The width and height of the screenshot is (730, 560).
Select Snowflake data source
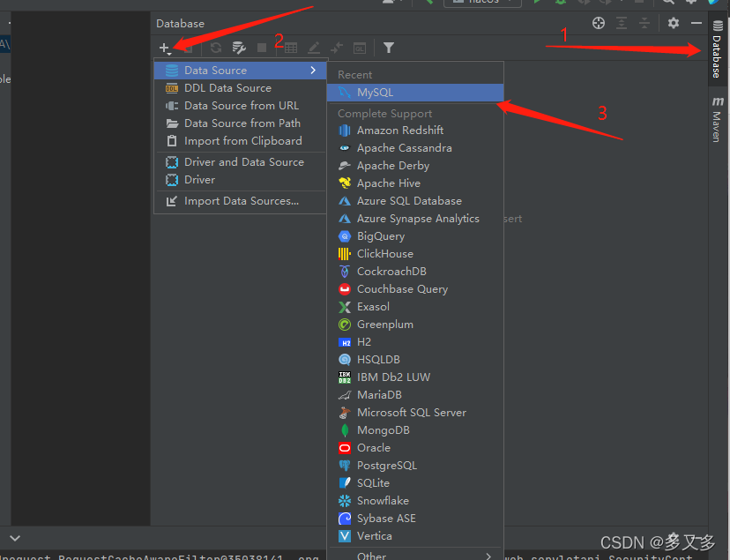(x=415, y=501)
